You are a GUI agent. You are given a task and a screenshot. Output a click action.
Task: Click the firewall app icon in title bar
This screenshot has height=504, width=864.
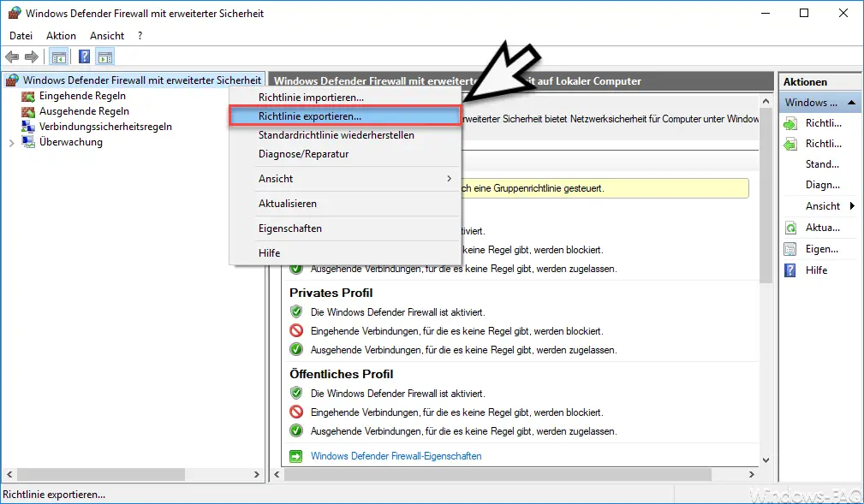(15, 13)
